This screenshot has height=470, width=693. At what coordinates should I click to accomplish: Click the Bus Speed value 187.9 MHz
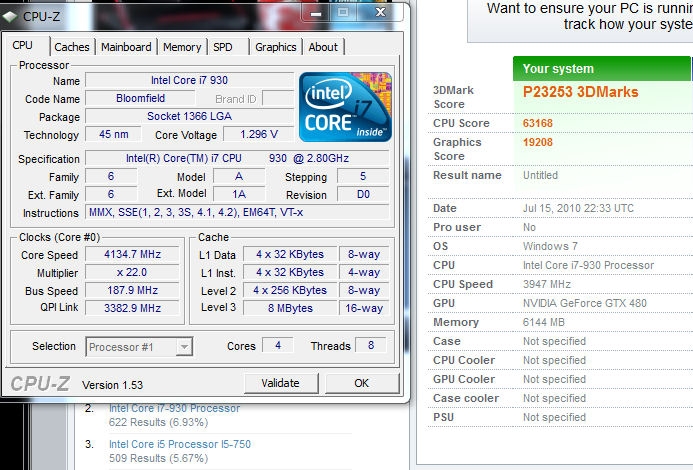(x=132, y=290)
